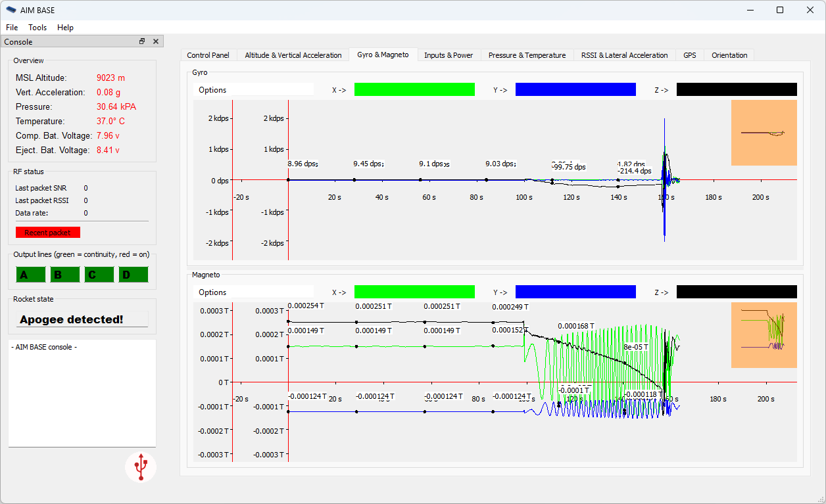Viewport: 826px width, 504px height.
Task: Open the Help menu
Action: [65, 28]
